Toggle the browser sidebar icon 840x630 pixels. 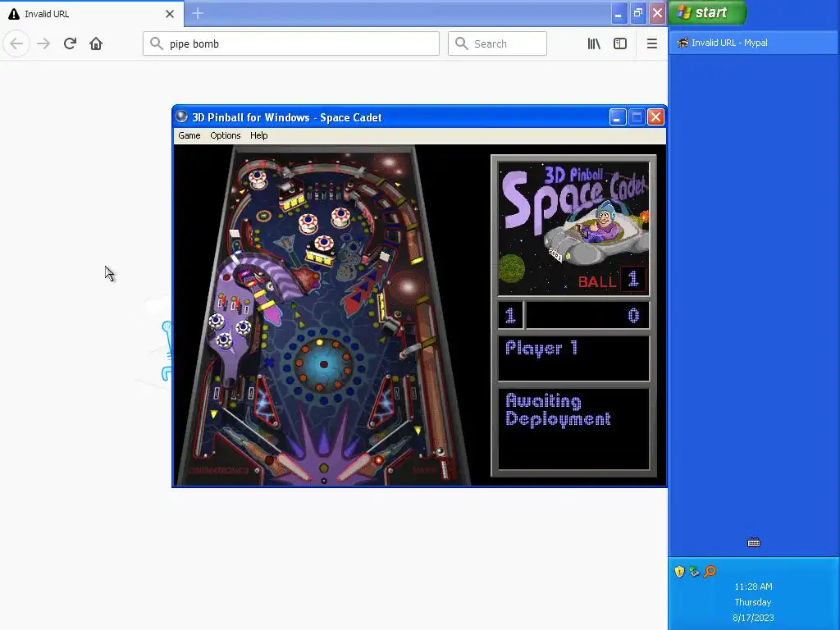pyautogui.click(x=620, y=44)
